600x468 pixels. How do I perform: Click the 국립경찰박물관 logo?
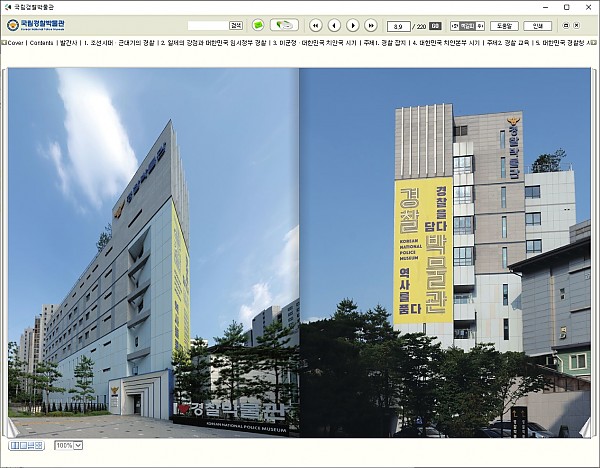pos(36,25)
